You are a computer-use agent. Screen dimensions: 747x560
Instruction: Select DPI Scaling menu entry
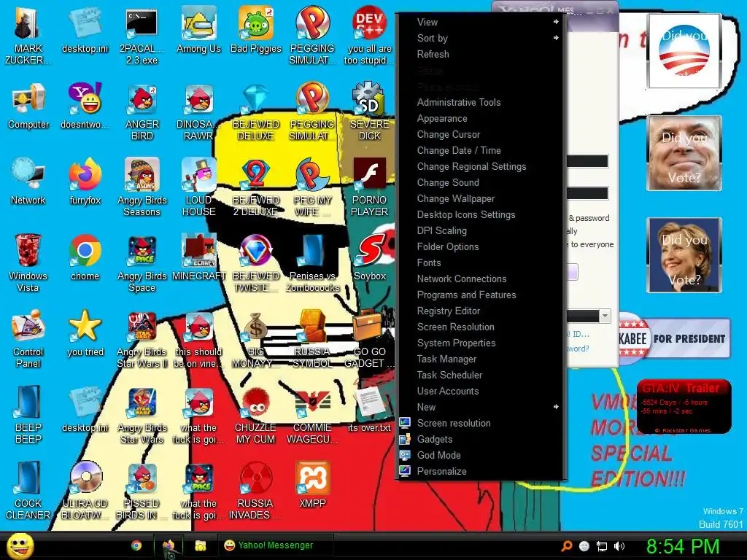[x=480, y=230]
